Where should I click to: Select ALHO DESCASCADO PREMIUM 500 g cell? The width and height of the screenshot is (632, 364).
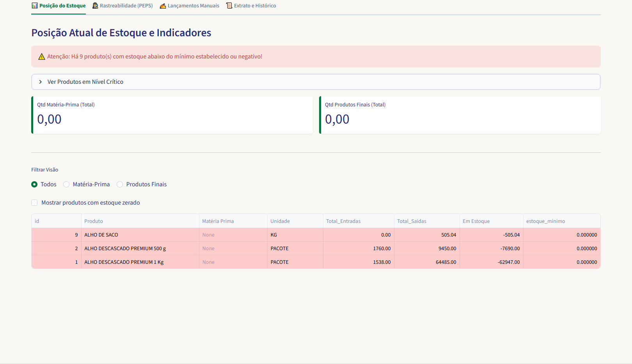(140, 249)
